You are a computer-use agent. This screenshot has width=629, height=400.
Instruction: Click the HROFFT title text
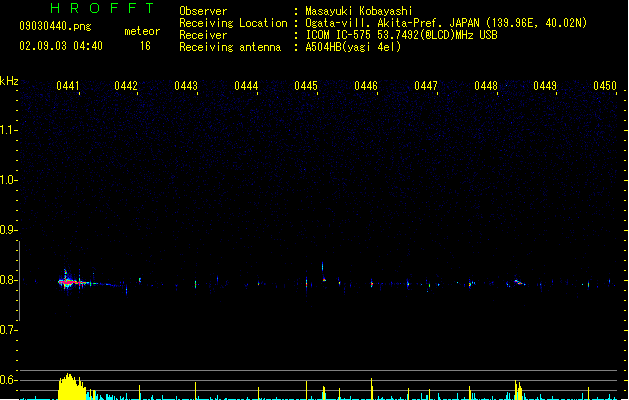click(102, 8)
